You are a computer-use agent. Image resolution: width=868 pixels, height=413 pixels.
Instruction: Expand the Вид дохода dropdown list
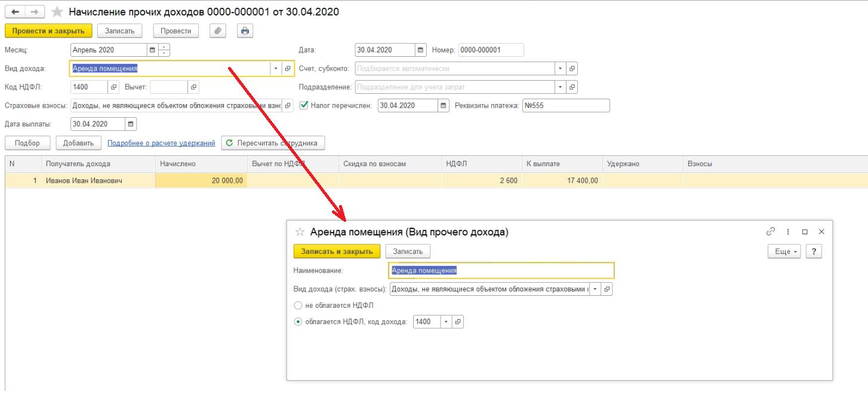pyautogui.click(x=275, y=69)
